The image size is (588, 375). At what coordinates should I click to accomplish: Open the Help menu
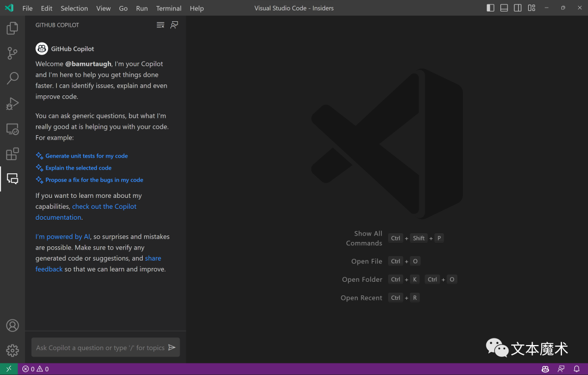(x=197, y=8)
